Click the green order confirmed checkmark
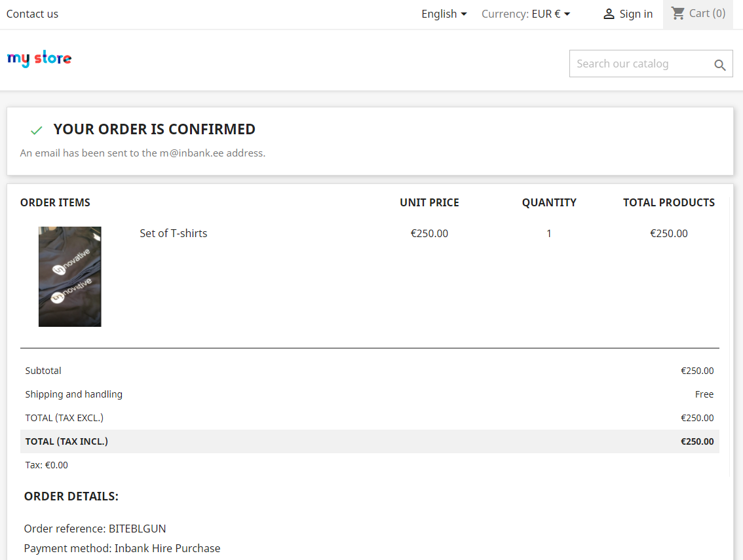 click(37, 130)
